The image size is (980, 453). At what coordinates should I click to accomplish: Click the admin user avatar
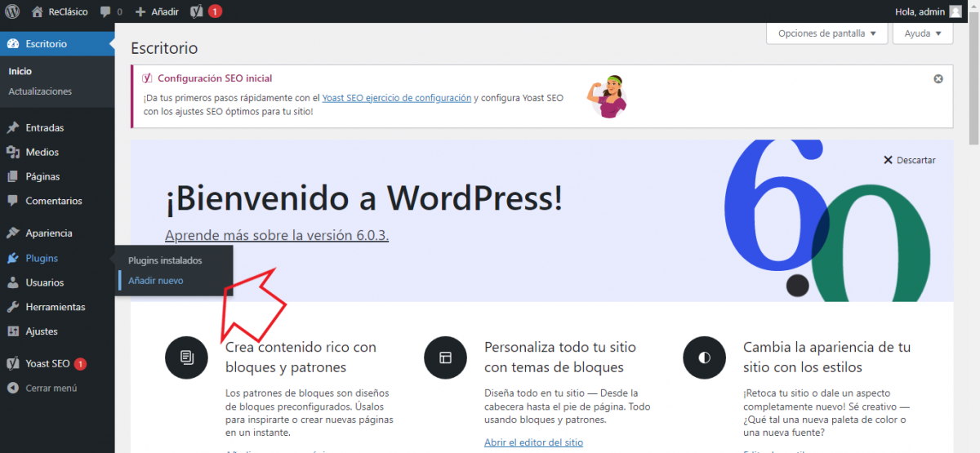pos(955,11)
